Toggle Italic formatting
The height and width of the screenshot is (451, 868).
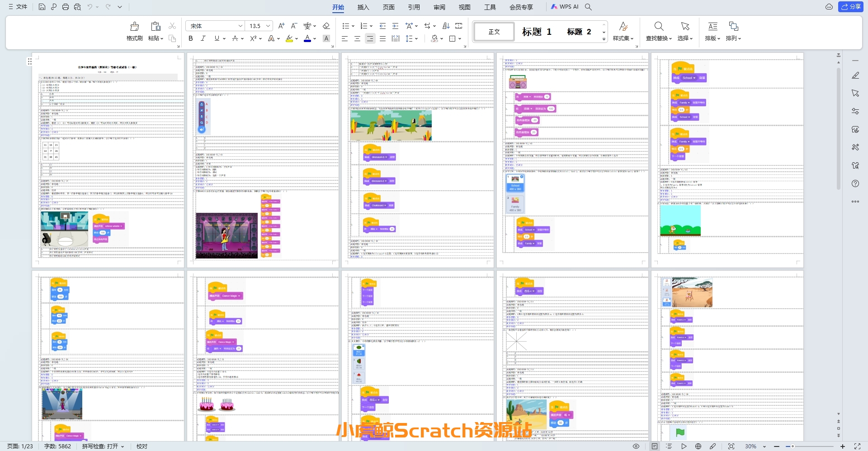[x=203, y=38]
